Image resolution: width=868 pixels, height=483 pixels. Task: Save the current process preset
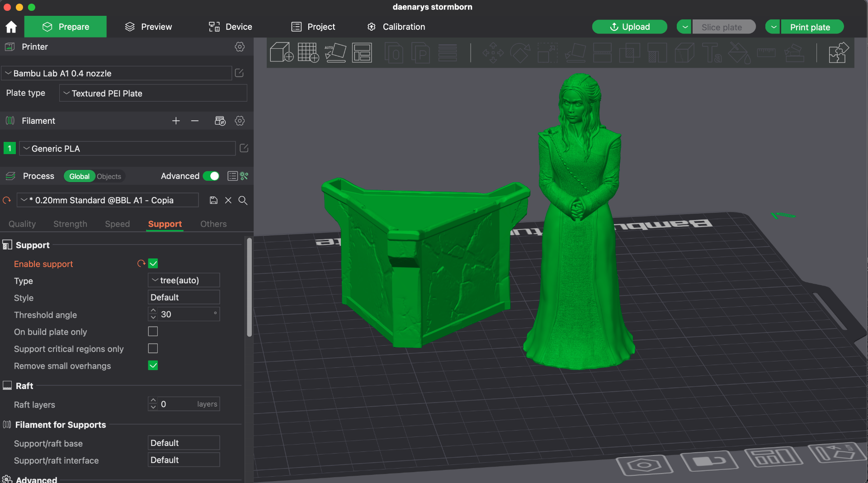(x=214, y=200)
